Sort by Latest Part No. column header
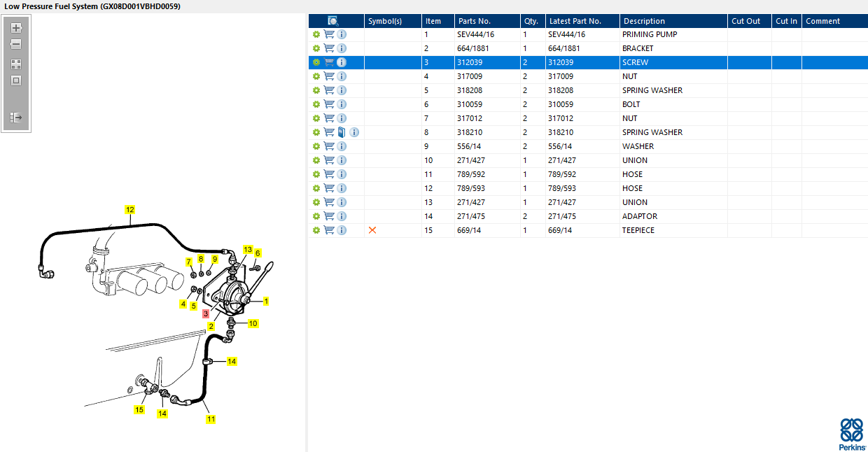This screenshot has width=868, height=452. click(x=582, y=21)
